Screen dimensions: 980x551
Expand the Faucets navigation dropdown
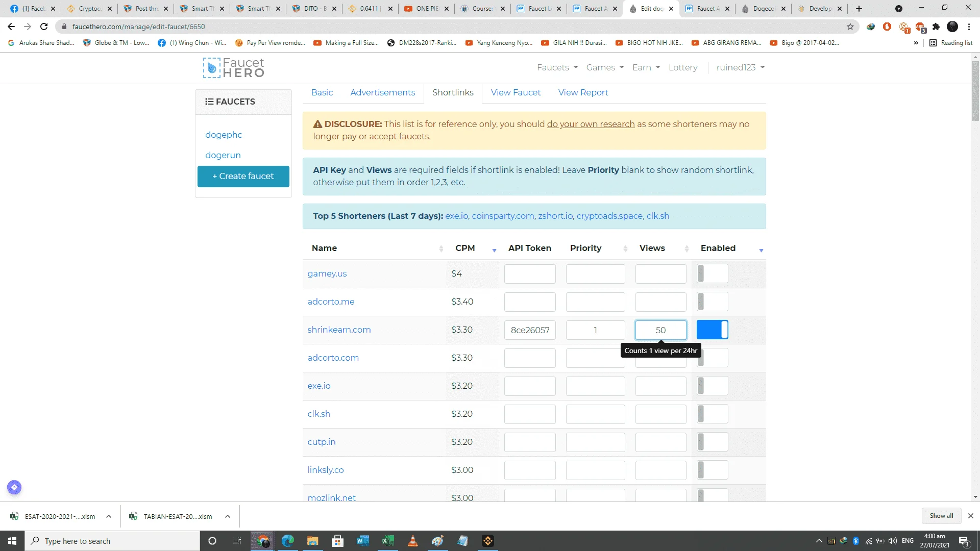click(x=557, y=67)
